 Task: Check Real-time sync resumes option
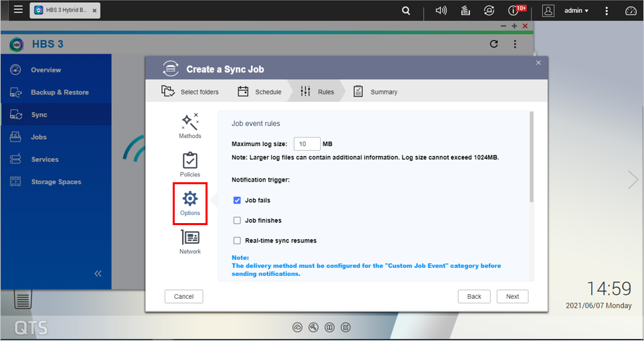(x=237, y=241)
